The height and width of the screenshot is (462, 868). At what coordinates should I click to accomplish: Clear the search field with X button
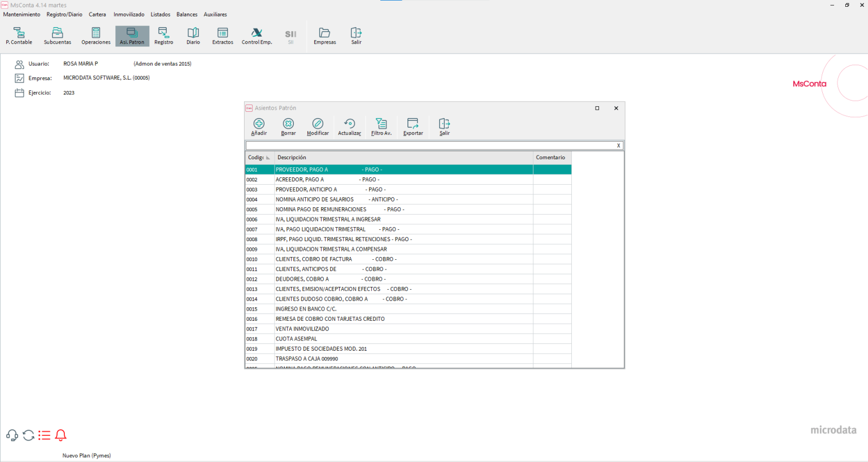[619, 146]
